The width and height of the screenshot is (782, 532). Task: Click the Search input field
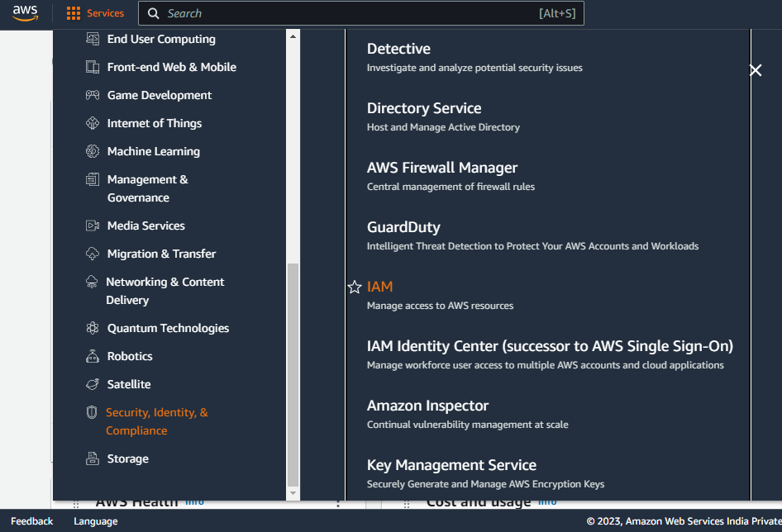[x=361, y=13]
